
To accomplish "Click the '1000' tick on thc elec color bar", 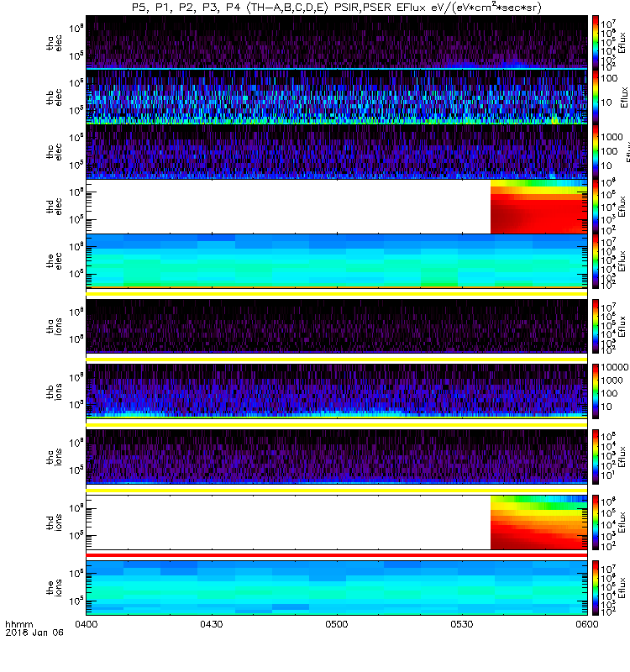I will [x=612, y=137].
